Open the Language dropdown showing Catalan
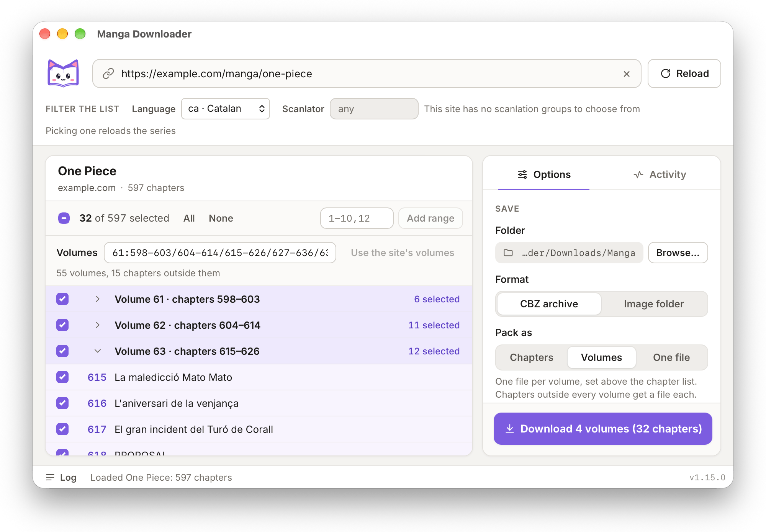The image size is (766, 532). tap(226, 109)
